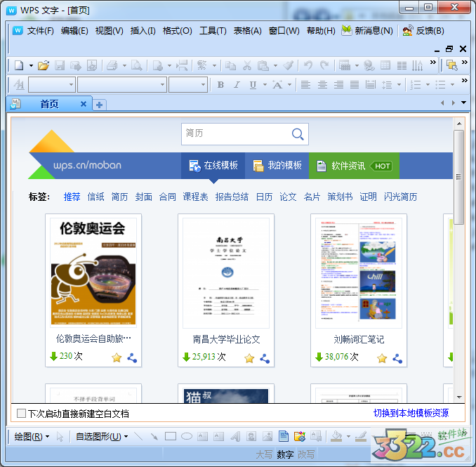The height and width of the screenshot is (467, 476).
Task: Open the style combo box
Action: [52, 85]
